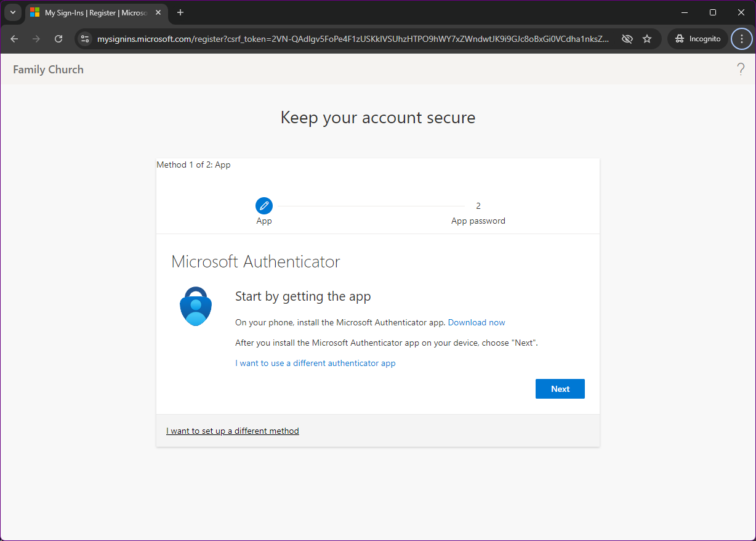Minimize the browser window
756x541 pixels.
[x=685, y=12]
